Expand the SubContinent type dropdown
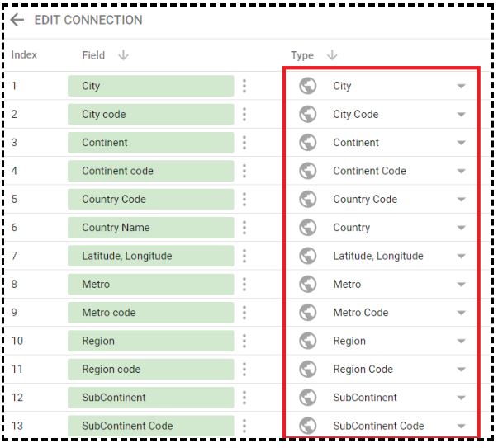This screenshot has height=448, width=498. point(461,398)
